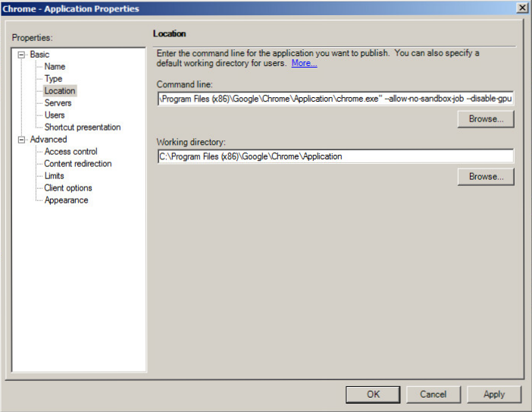This screenshot has height=412, width=532.
Task: Open the Users properties page
Action: [55, 115]
